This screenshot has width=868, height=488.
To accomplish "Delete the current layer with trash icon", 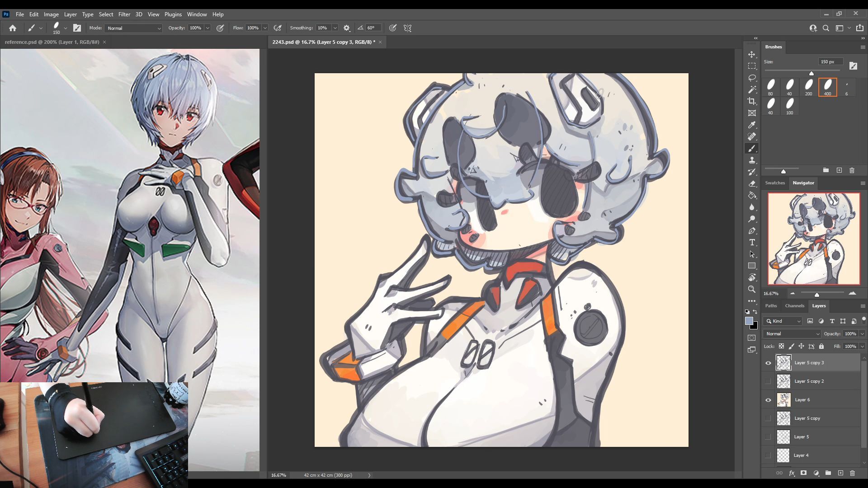I will (852, 473).
